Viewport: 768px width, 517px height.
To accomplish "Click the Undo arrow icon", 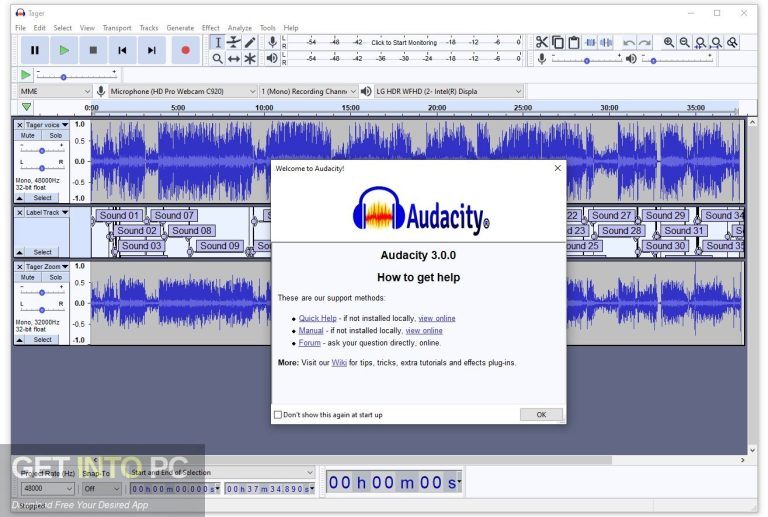I will [628, 43].
